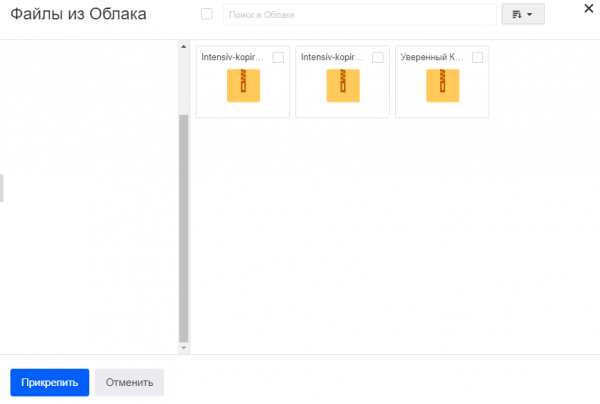Viewport: 600px width, 404px height.
Task: Click the Отменить button
Action: pos(129,382)
